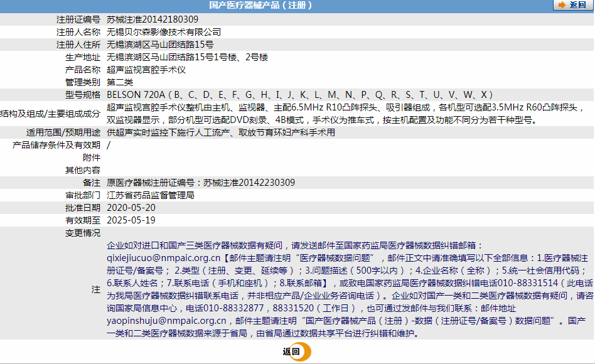The height and width of the screenshot is (364, 595).
Task: Click the label 注 beside the notice
Action: 95,289
